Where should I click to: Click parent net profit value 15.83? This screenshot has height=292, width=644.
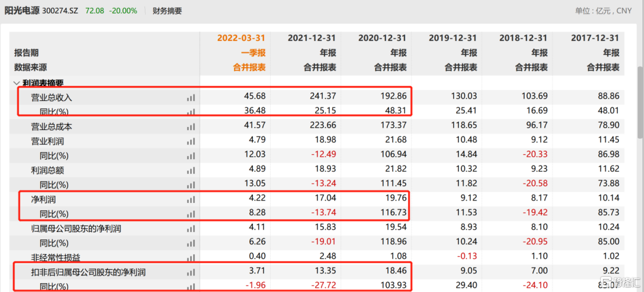coord(327,227)
